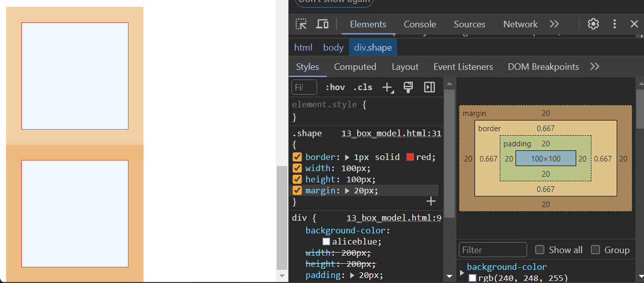Image resolution: width=644 pixels, height=283 pixels.
Task: Focus the Styles filter input field
Action: pos(304,87)
